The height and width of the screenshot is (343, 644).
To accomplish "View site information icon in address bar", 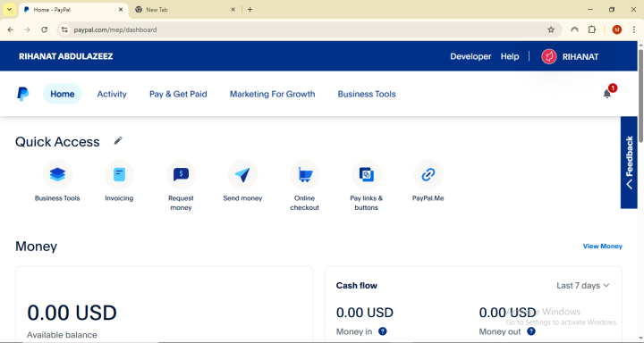I will (64, 29).
